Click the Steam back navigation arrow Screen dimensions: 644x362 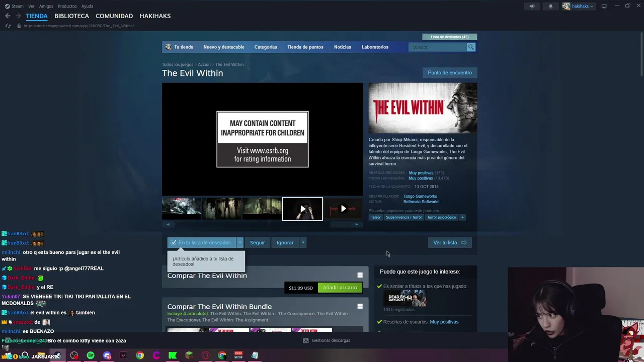pos(8,16)
